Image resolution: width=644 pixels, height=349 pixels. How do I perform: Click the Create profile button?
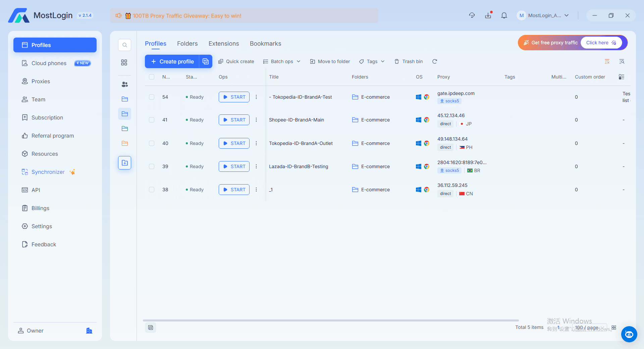172,61
